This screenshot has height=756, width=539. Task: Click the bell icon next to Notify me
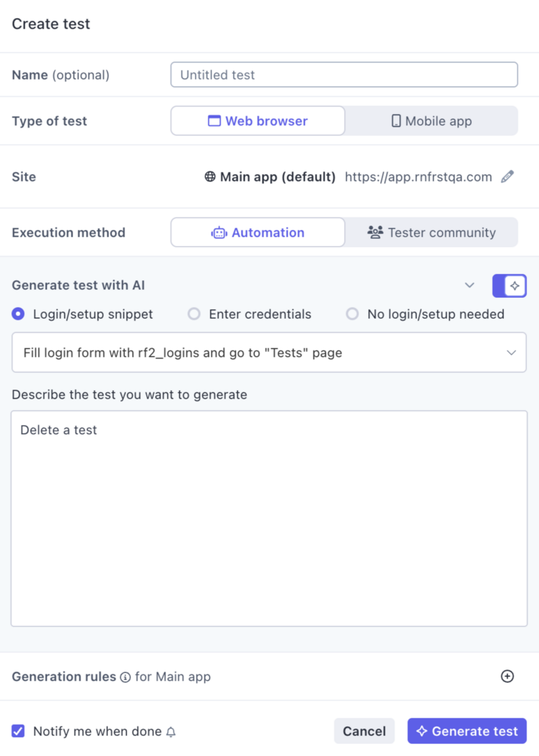pyautogui.click(x=171, y=732)
